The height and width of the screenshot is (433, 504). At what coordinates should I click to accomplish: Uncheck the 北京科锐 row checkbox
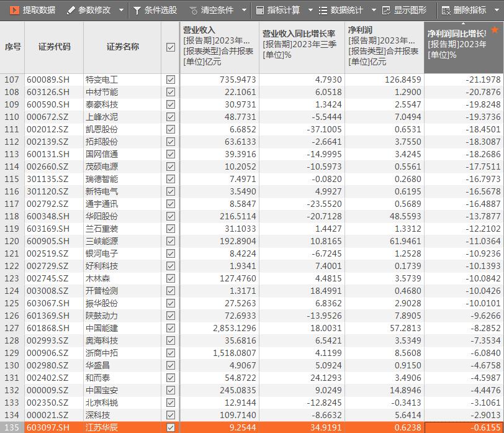[x=171, y=403]
